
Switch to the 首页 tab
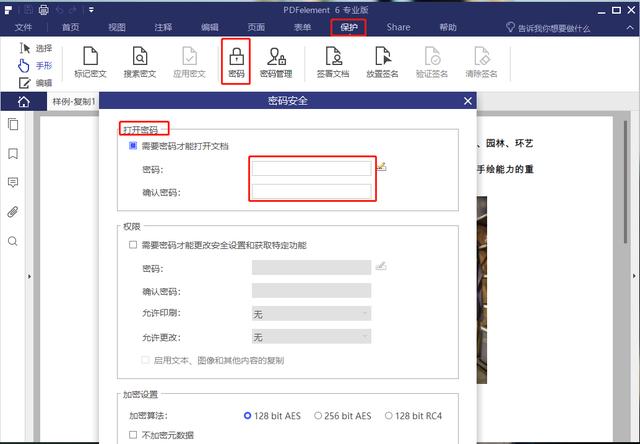(x=71, y=27)
